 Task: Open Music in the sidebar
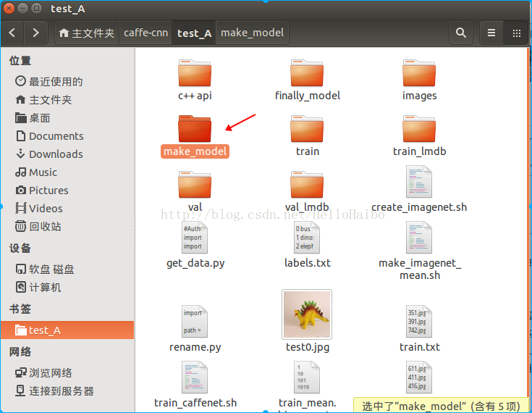coord(68,172)
